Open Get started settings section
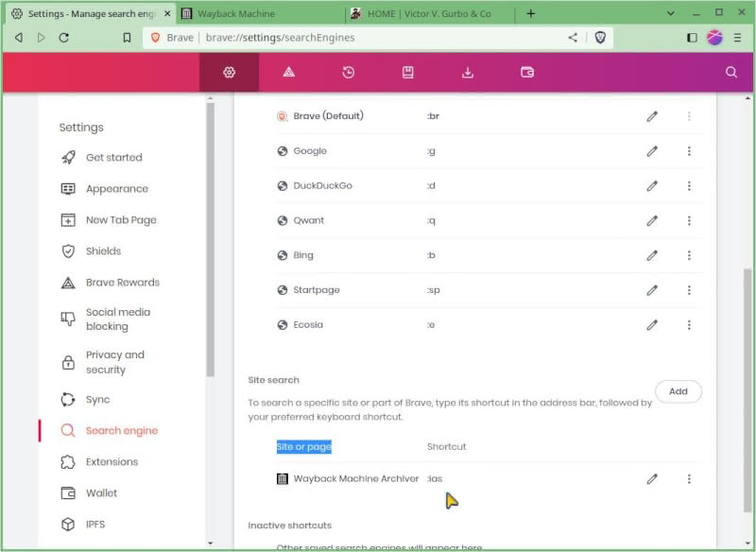The width and height of the screenshot is (756, 552). pos(114,158)
